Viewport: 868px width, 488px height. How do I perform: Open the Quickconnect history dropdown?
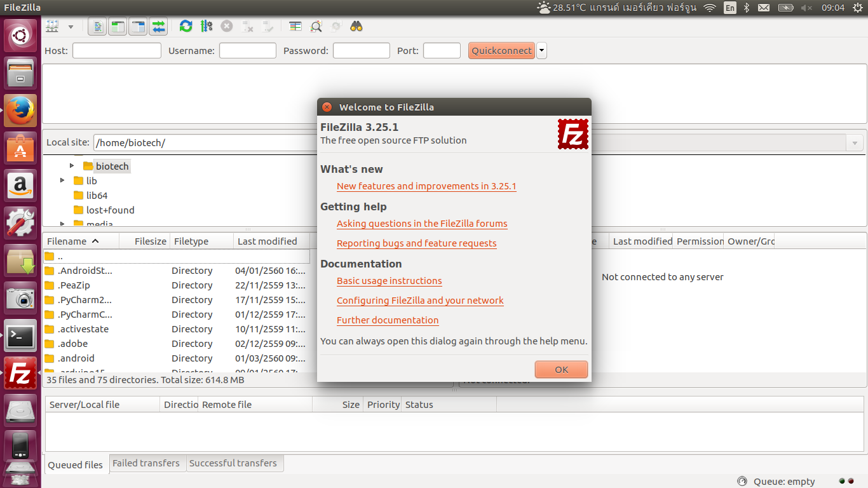pyautogui.click(x=541, y=51)
